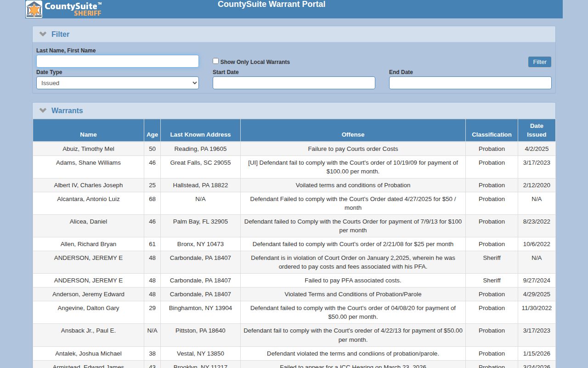Click the Palm Bay, FL 32905 address
The width and height of the screenshot is (588, 368).
pyautogui.click(x=200, y=222)
